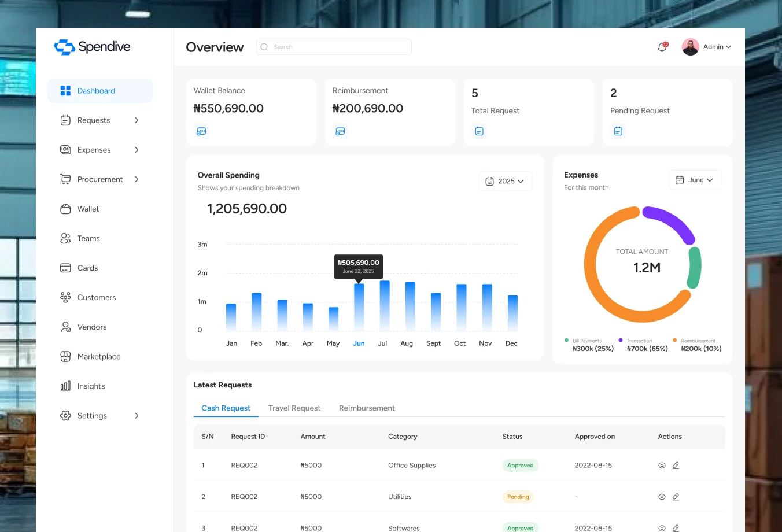
Task: Click the Requests sidebar icon
Action: (65, 120)
